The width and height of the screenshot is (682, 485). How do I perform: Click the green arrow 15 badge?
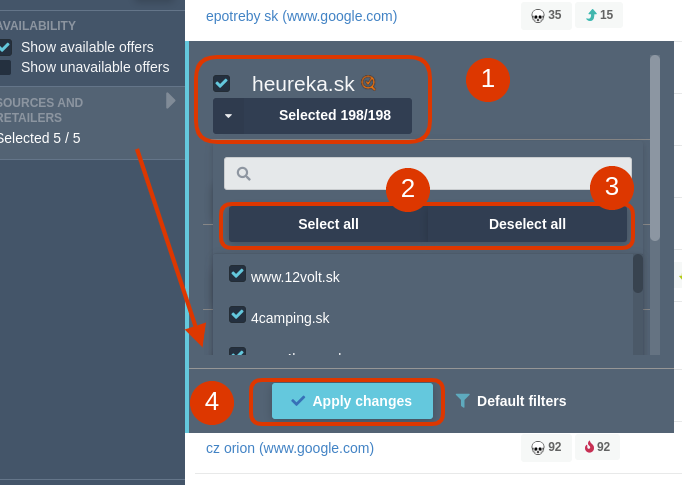point(599,15)
